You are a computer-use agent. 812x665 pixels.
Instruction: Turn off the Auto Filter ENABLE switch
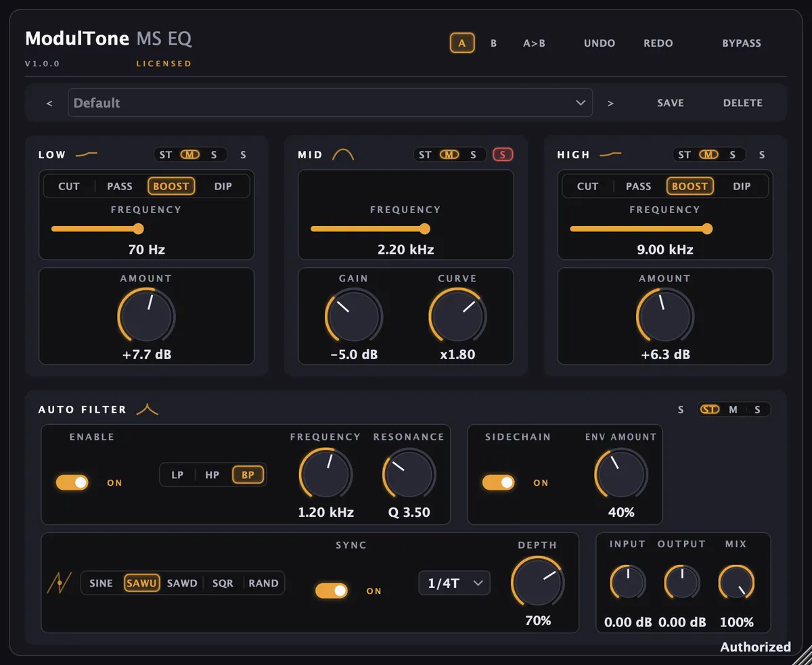pyautogui.click(x=72, y=482)
